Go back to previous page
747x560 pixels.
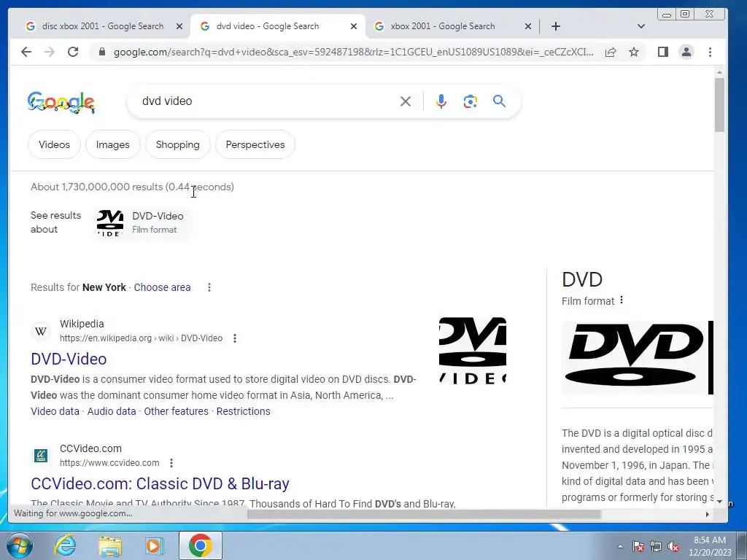pos(26,52)
